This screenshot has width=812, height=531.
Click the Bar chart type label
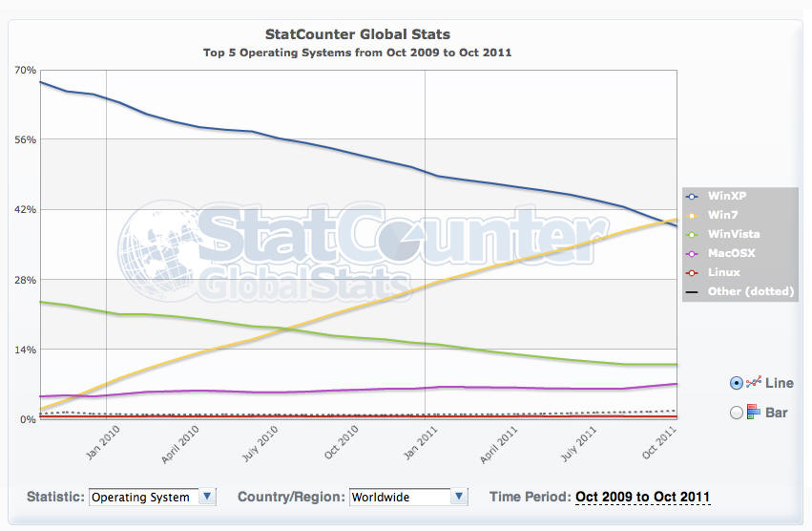click(777, 413)
